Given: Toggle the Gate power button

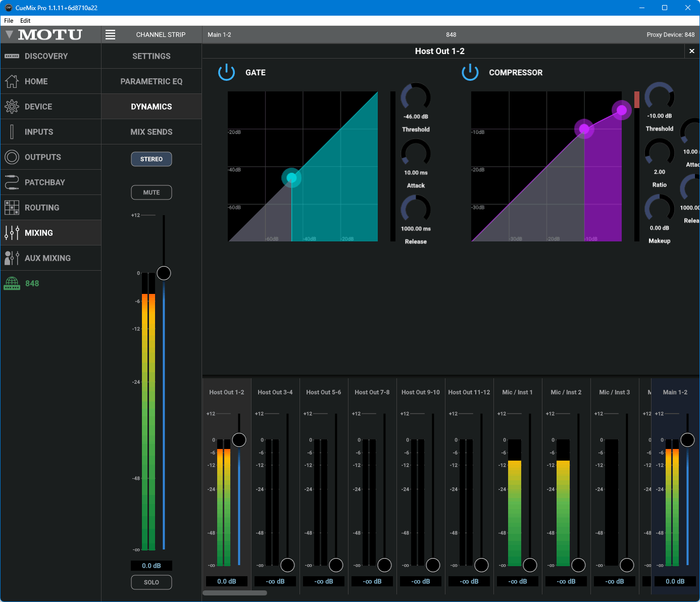Looking at the screenshot, I should pyautogui.click(x=226, y=72).
